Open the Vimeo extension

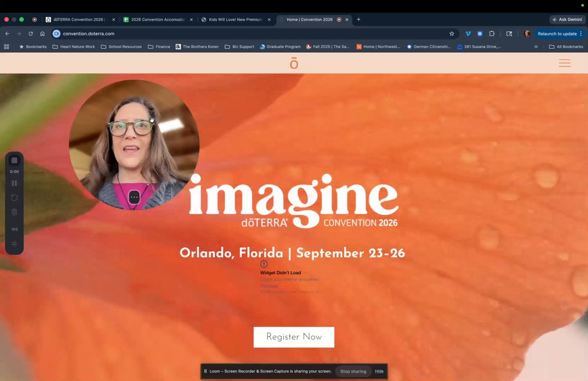coord(468,34)
